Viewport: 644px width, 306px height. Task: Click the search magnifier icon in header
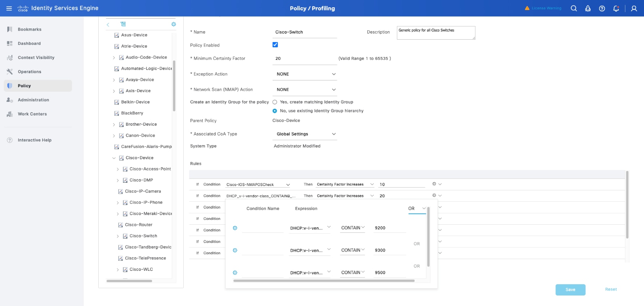click(574, 8)
